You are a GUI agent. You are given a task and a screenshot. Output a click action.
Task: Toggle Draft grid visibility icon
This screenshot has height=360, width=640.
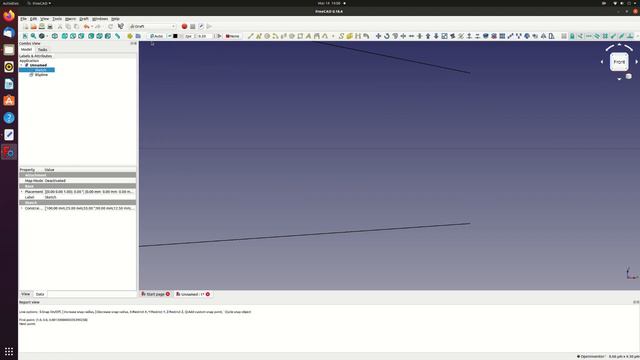tap(564, 36)
